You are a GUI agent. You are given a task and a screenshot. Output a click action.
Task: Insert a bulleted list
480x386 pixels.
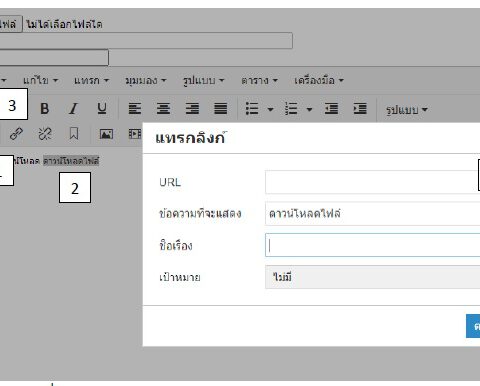252,109
